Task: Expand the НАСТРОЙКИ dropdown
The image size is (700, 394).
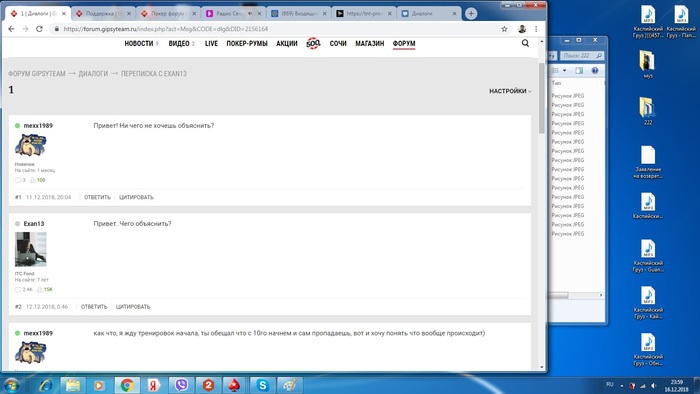Action: (x=510, y=91)
